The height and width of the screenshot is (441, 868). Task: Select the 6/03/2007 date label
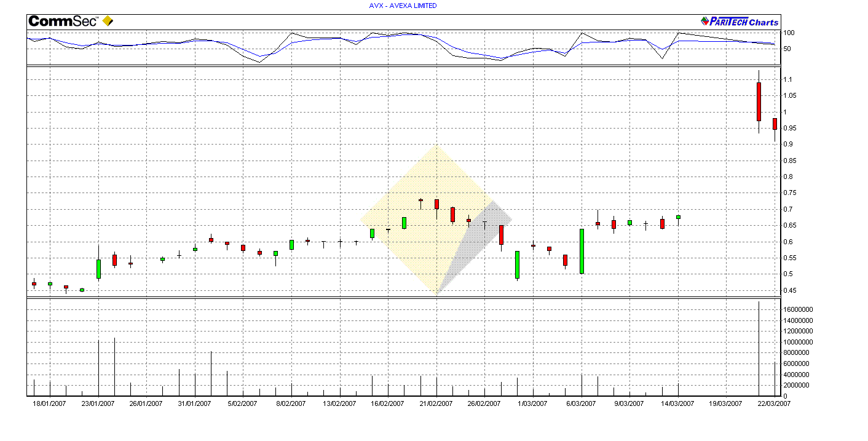coord(581,403)
